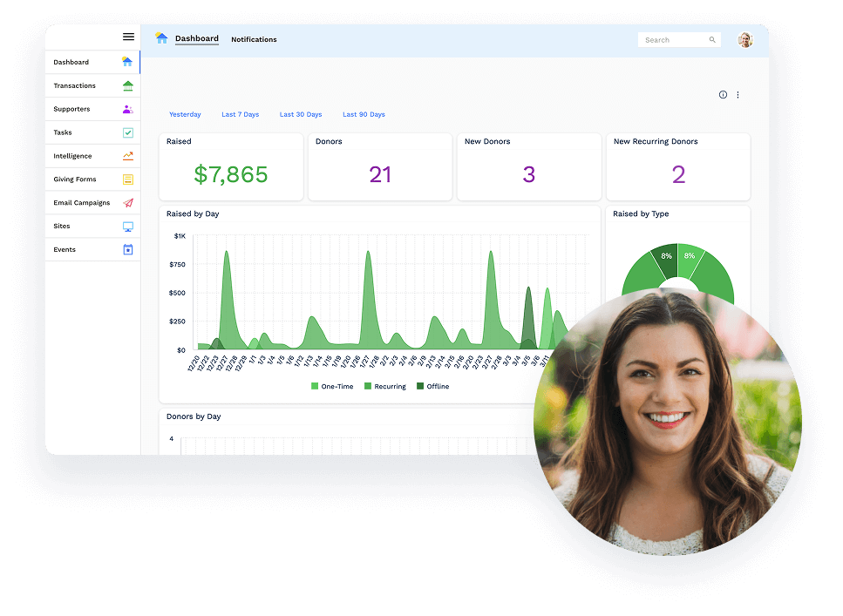843x616 pixels.
Task: Collapse sidebar with the hamburger menu
Action: (x=128, y=37)
